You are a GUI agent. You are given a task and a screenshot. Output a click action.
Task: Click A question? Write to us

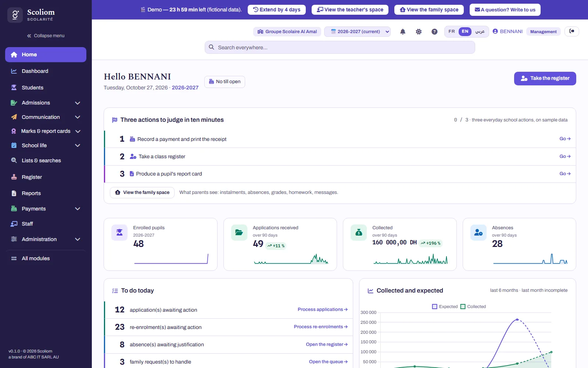click(x=505, y=10)
